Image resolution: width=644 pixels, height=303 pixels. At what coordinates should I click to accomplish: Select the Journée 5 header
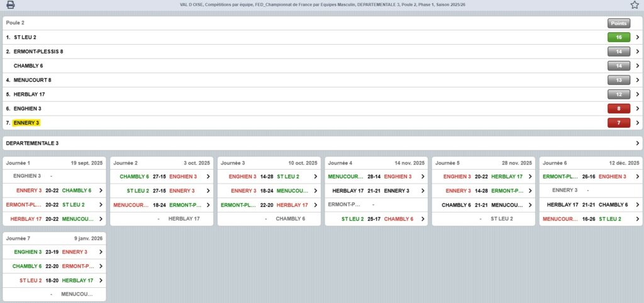point(483,163)
